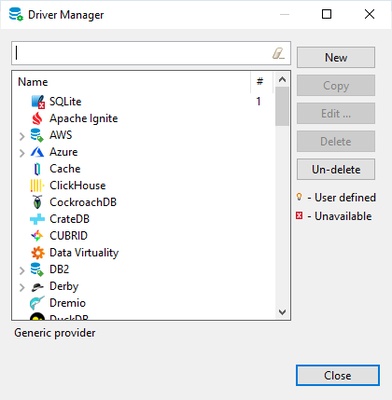Select the ClickHouse row text
Image resolution: width=392 pixels, height=400 pixels.
[x=78, y=185]
